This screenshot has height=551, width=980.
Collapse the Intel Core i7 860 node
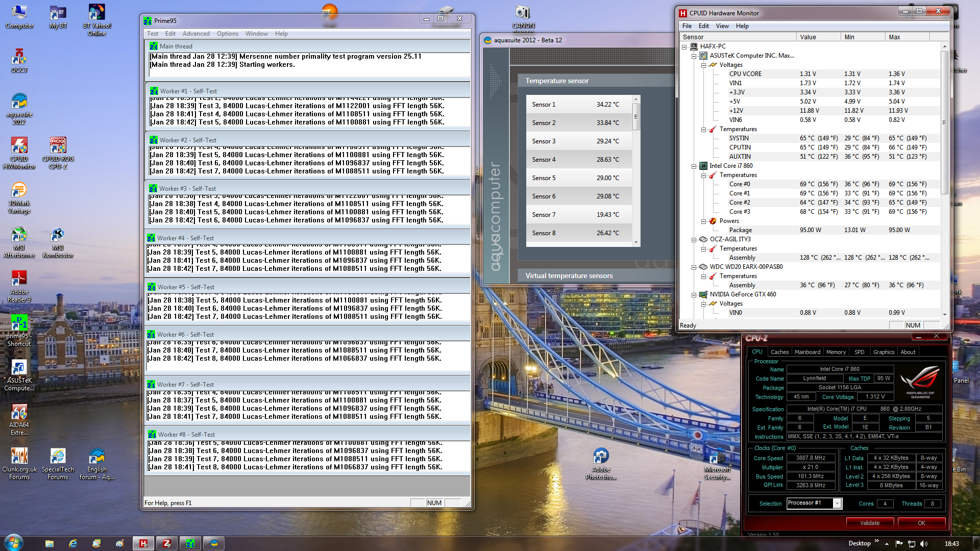(x=694, y=166)
